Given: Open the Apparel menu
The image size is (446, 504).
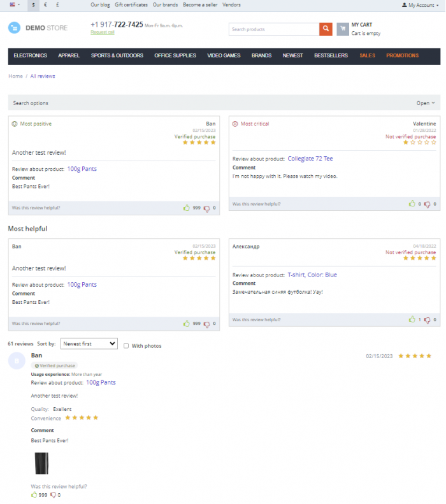Looking at the screenshot, I should [69, 55].
